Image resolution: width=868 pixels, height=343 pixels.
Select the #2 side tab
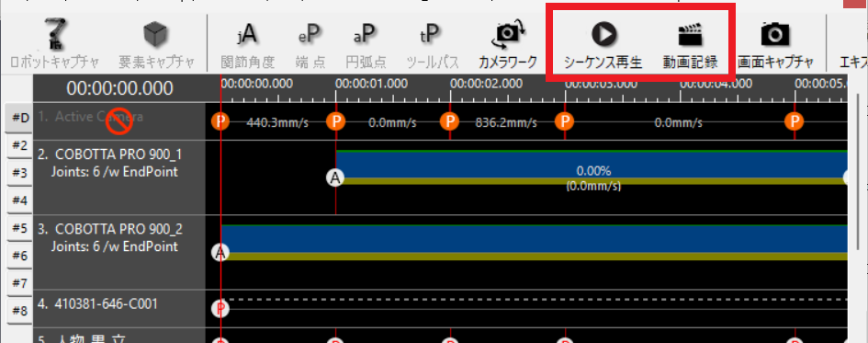tap(19, 145)
